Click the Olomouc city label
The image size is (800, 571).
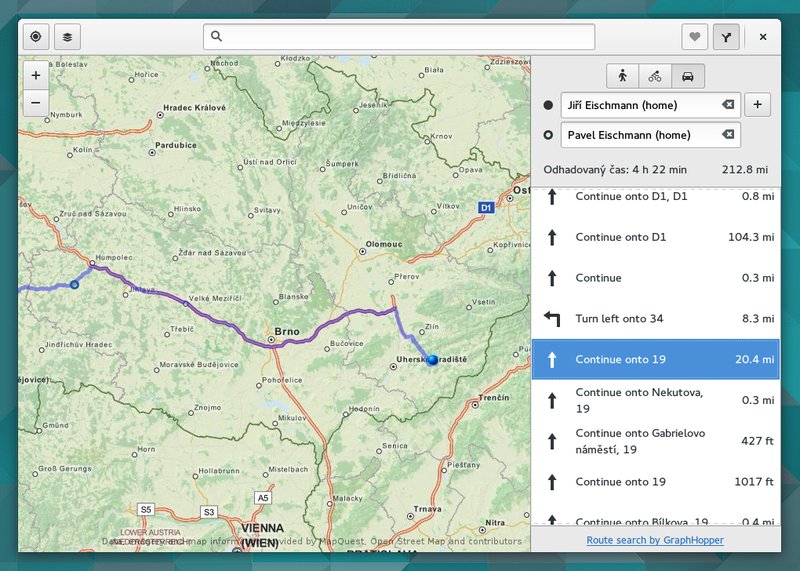pos(384,244)
